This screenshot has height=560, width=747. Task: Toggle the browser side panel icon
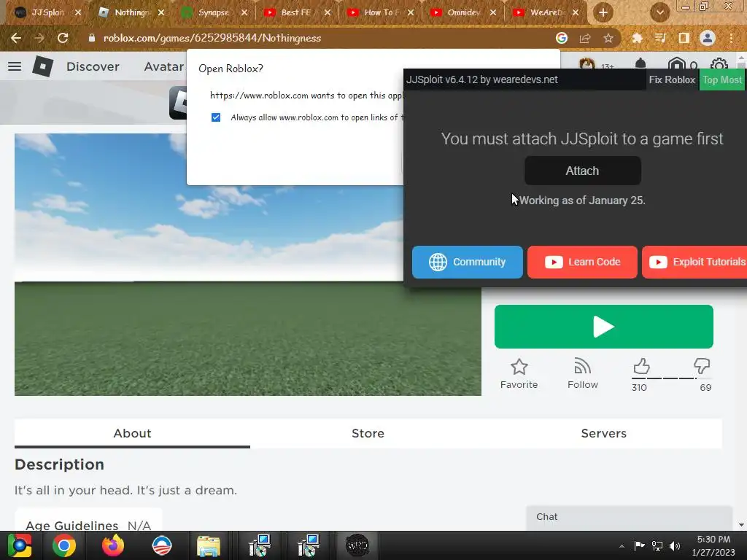684,38
